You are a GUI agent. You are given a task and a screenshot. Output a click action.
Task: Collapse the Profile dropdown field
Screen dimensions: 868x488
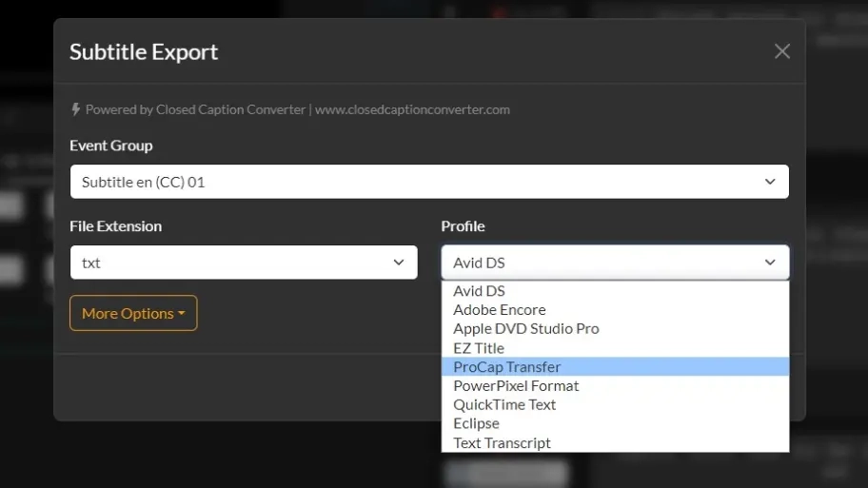pyautogui.click(x=615, y=263)
